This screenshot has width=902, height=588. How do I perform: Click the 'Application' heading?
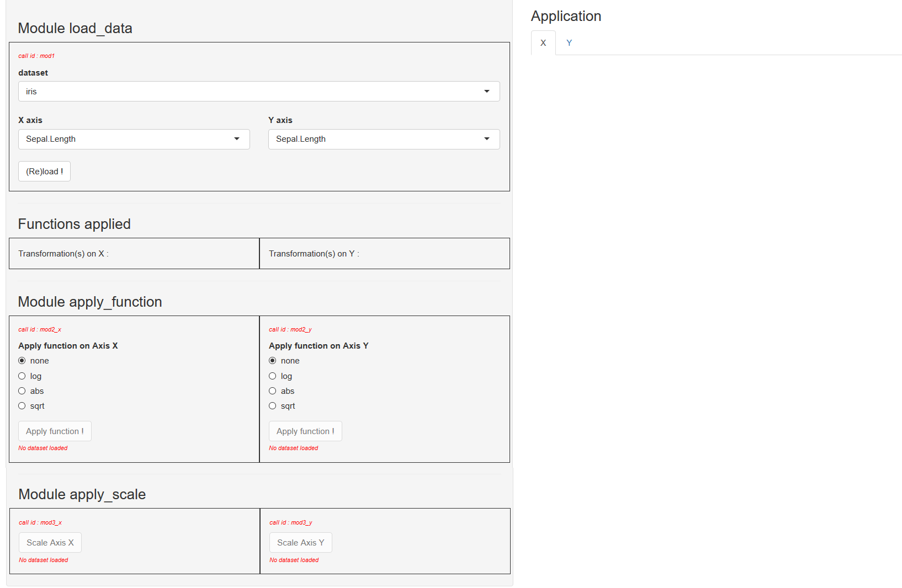point(566,16)
